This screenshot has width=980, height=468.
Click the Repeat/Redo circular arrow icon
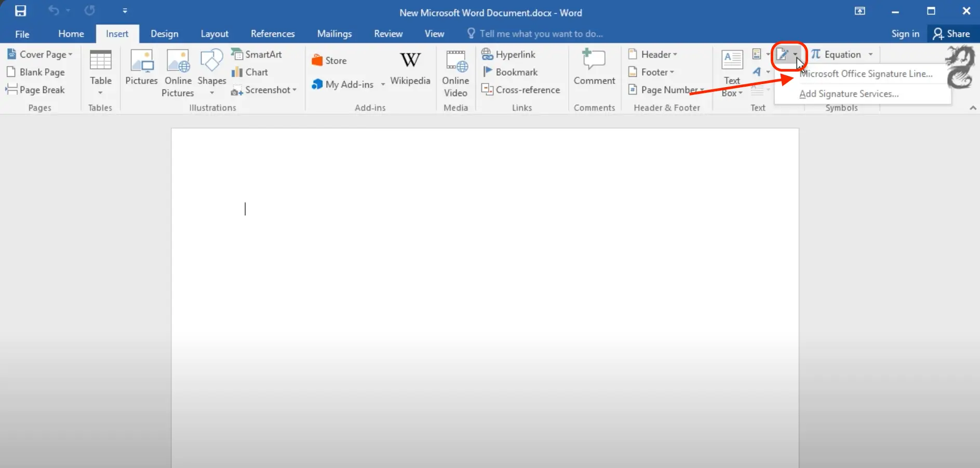coord(89,10)
